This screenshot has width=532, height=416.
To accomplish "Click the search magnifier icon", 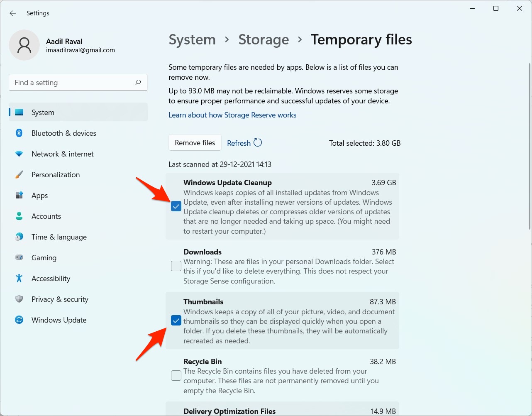I will coord(138,82).
